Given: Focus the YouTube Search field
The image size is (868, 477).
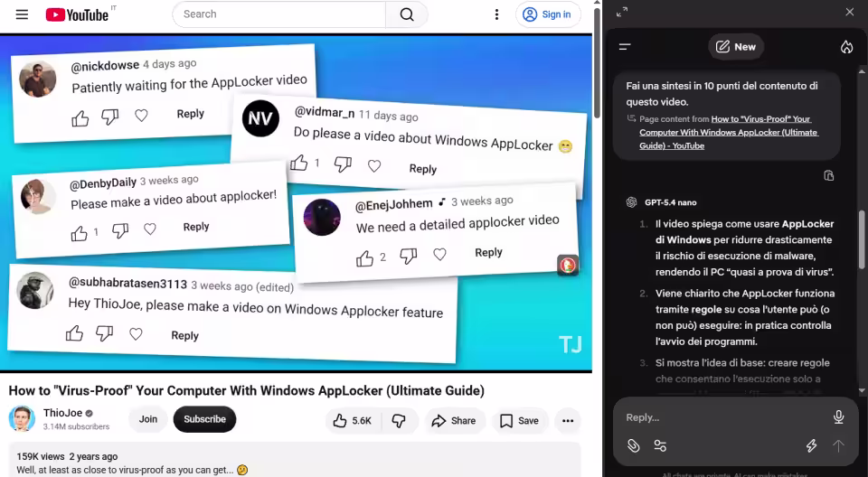Looking at the screenshot, I should (x=279, y=14).
